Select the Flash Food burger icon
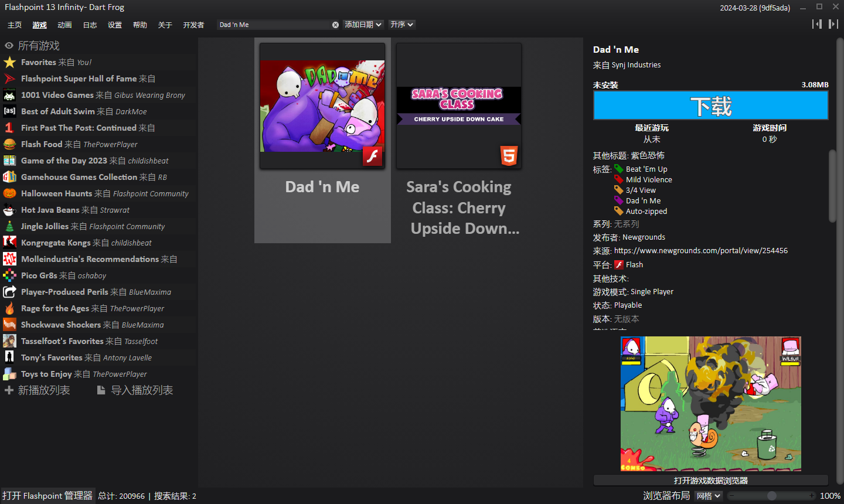This screenshot has height=504, width=844. (9, 144)
